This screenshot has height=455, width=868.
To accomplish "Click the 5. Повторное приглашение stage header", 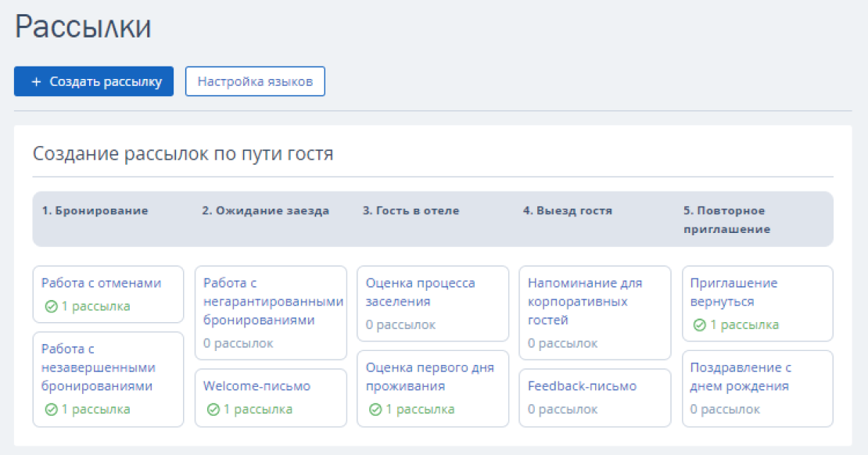I will (726, 220).
